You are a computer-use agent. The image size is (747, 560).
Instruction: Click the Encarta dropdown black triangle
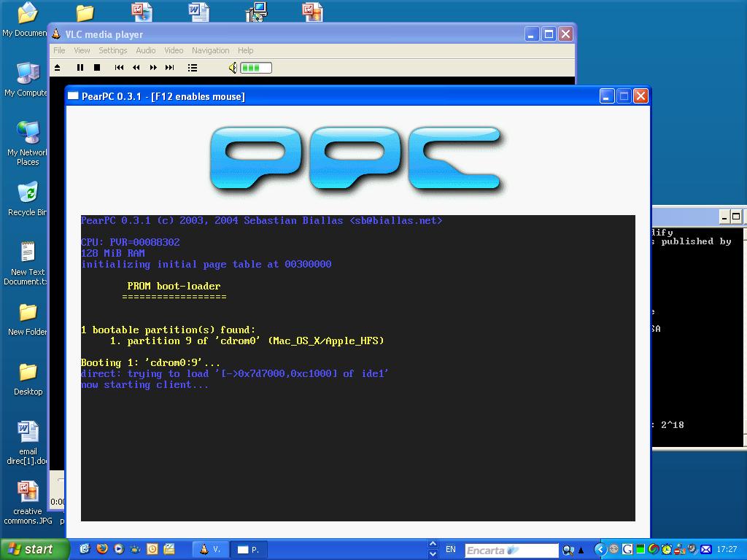pos(581,551)
